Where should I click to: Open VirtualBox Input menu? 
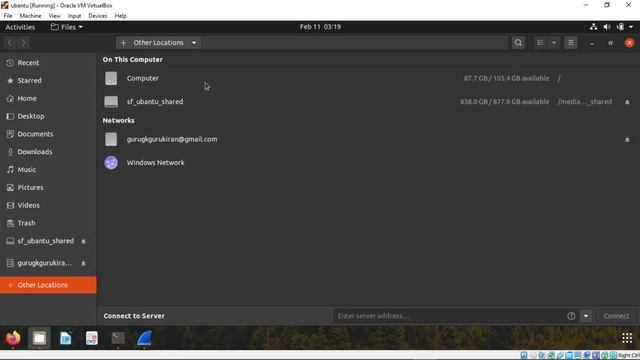point(74,16)
